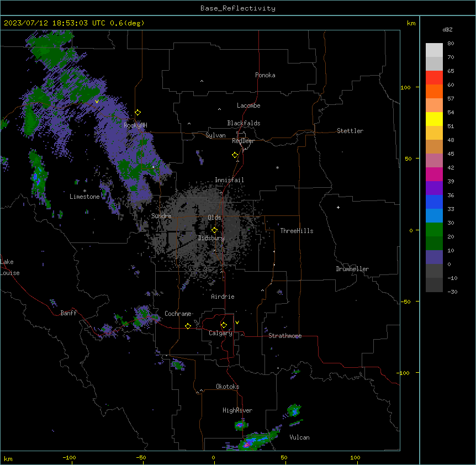Click the yellow V marker east of Calgary

237,323
